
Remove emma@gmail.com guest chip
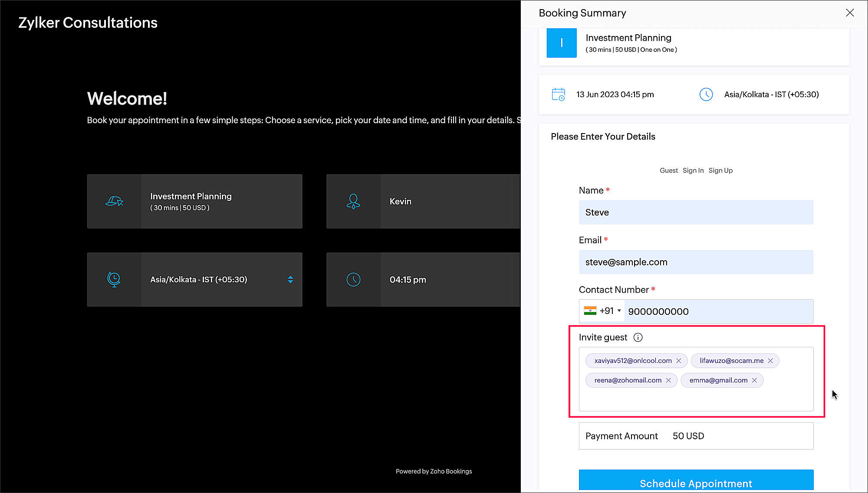pyautogui.click(x=754, y=380)
